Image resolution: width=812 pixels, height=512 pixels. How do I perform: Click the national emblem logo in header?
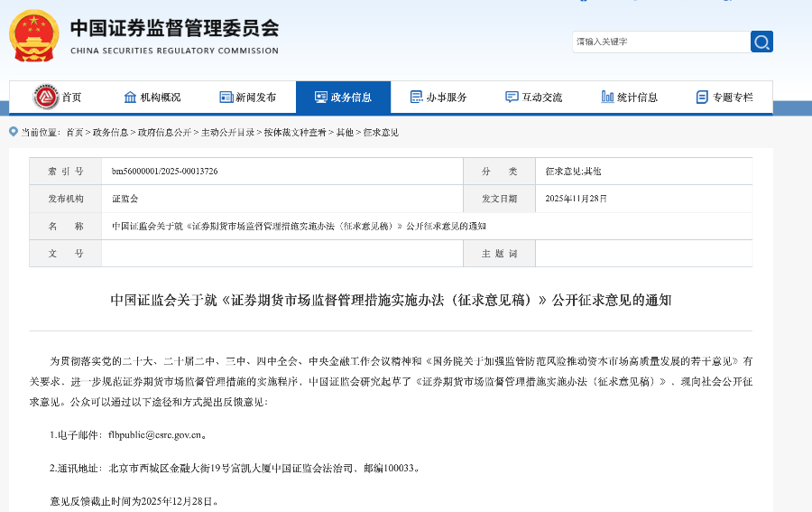pyautogui.click(x=33, y=34)
